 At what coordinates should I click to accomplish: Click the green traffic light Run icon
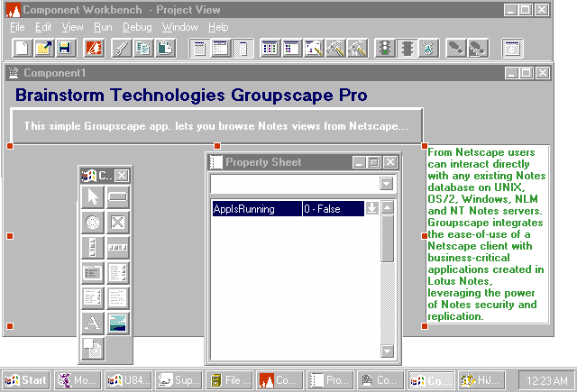click(x=385, y=48)
